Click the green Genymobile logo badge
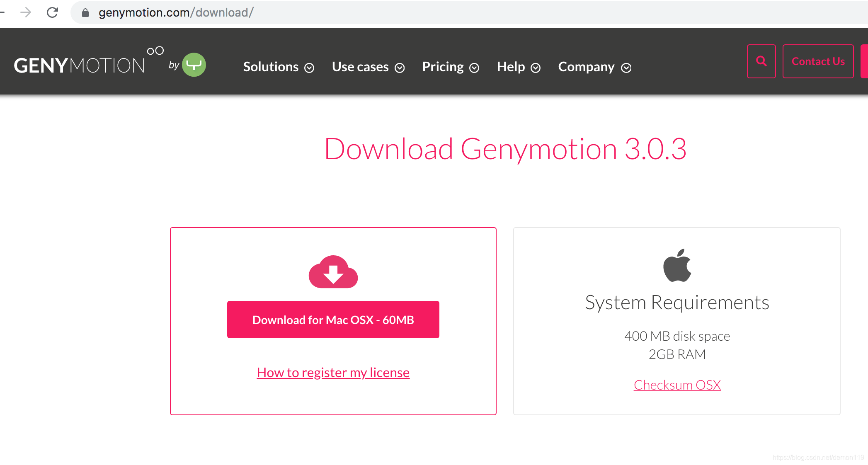Screen dimensions: 868x465 click(x=194, y=65)
